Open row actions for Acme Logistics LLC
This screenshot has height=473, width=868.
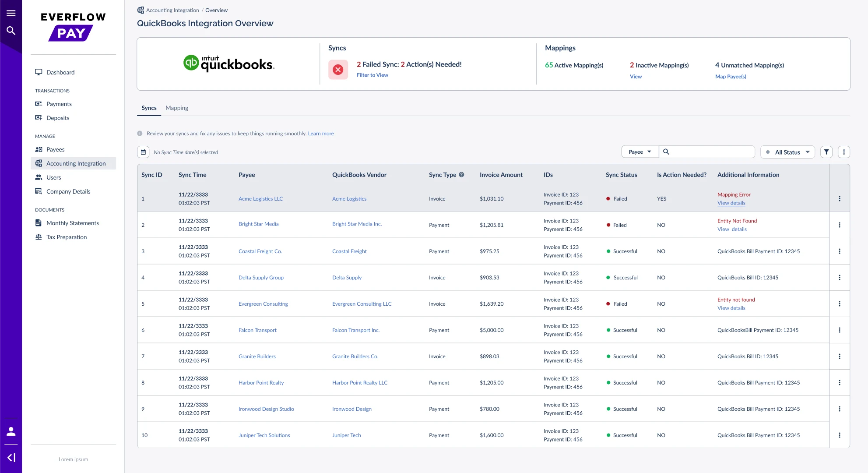point(840,199)
